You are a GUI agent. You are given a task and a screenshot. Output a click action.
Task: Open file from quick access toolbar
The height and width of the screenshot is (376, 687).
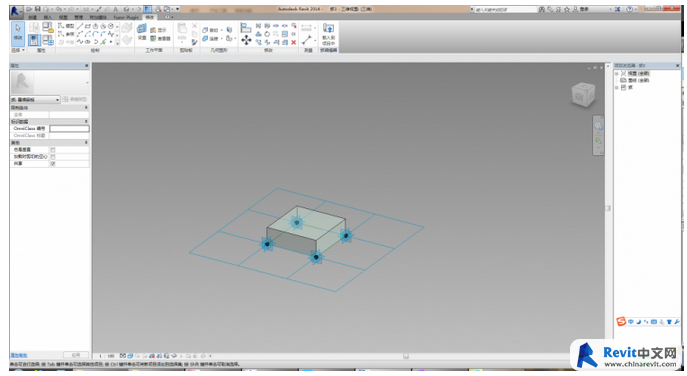[x=29, y=9]
